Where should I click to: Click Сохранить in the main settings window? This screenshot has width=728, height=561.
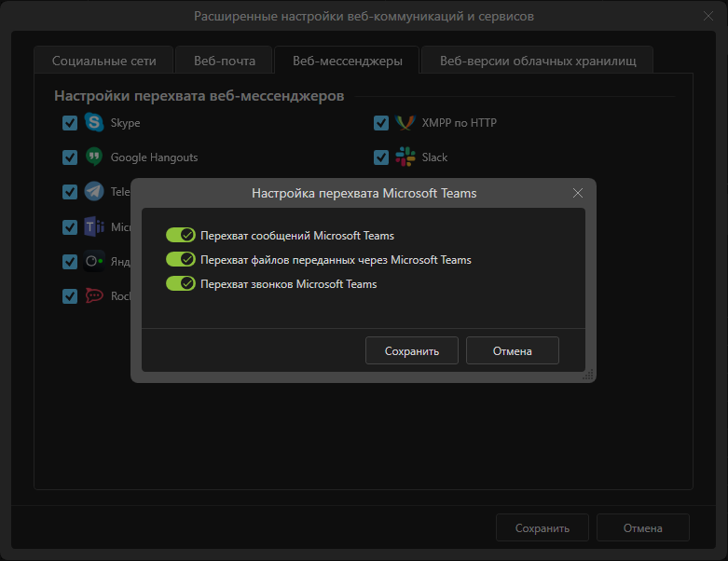click(x=543, y=527)
